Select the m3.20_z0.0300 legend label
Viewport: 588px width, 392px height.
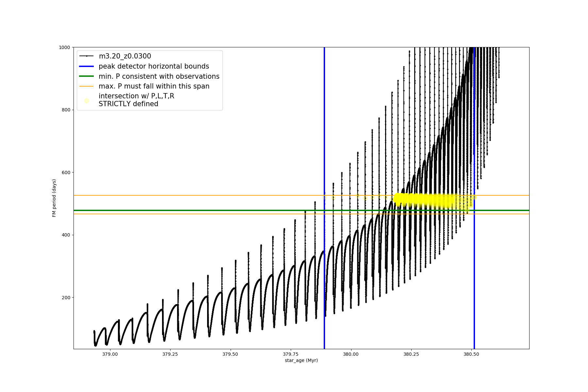[125, 56]
